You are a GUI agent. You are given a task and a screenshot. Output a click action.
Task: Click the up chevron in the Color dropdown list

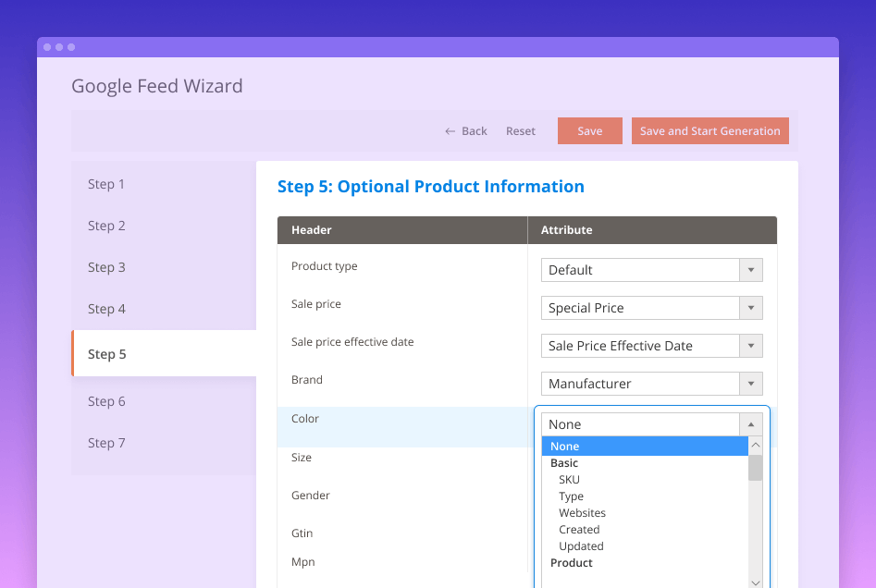tap(755, 445)
